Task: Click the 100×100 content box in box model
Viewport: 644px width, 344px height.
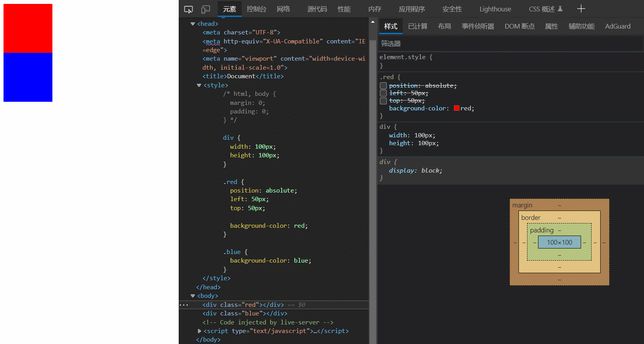Action: coord(560,242)
